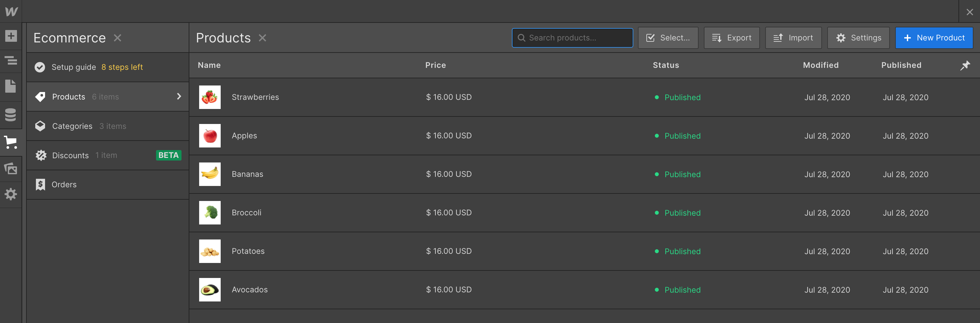Import products
The height and width of the screenshot is (323, 980).
click(x=793, y=38)
